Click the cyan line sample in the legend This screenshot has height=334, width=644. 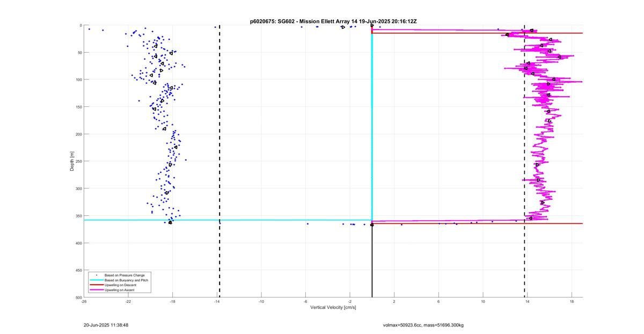click(x=96, y=280)
